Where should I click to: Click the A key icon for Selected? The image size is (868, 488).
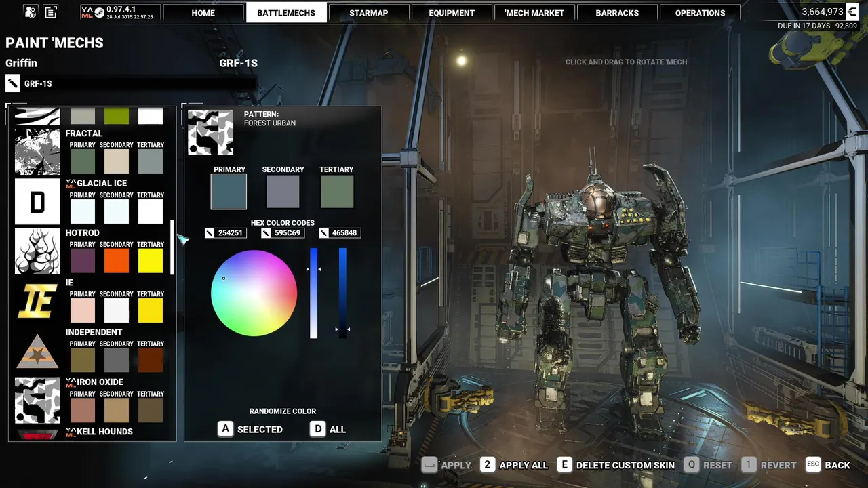click(225, 429)
